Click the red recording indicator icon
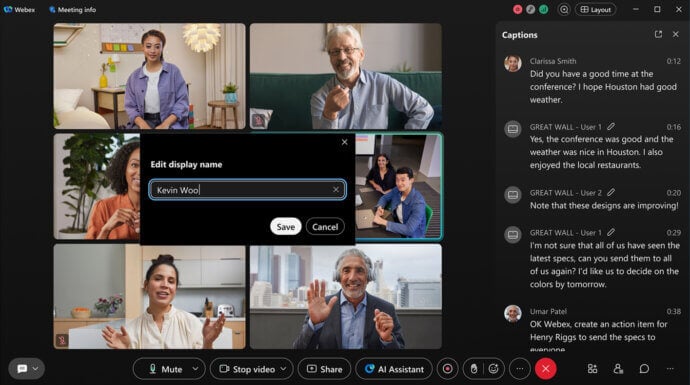The height and width of the screenshot is (385, 690). (x=518, y=9)
